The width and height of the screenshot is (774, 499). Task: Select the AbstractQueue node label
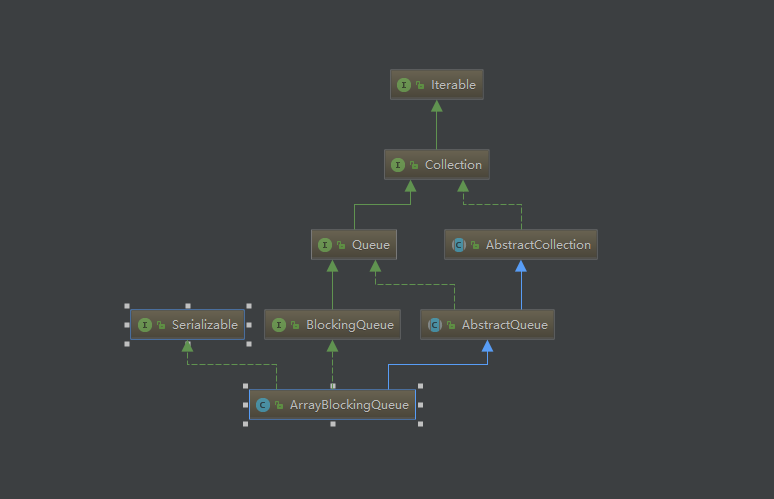coord(504,325)
